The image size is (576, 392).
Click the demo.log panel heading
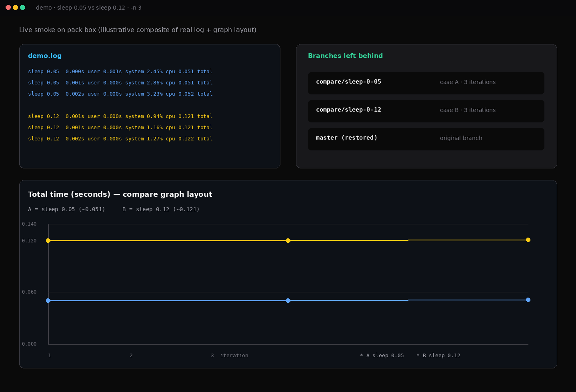(x=45, y=56)
